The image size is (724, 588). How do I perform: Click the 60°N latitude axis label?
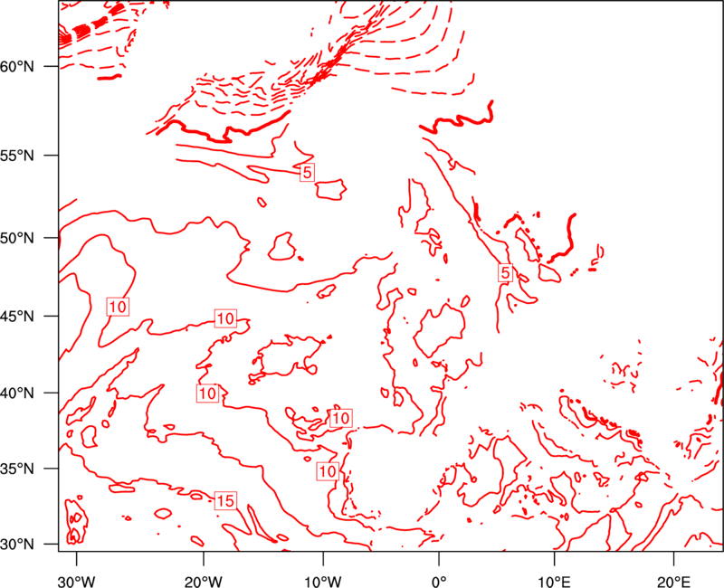[17, 67]
